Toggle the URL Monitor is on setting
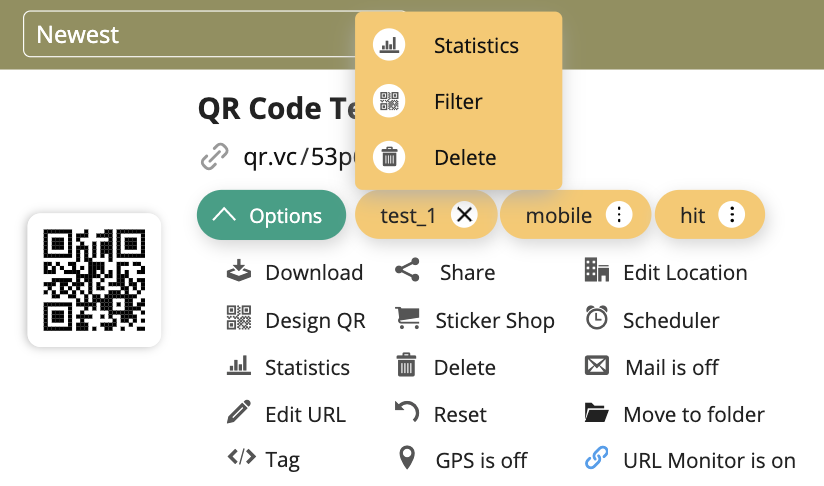 point(708,461)
